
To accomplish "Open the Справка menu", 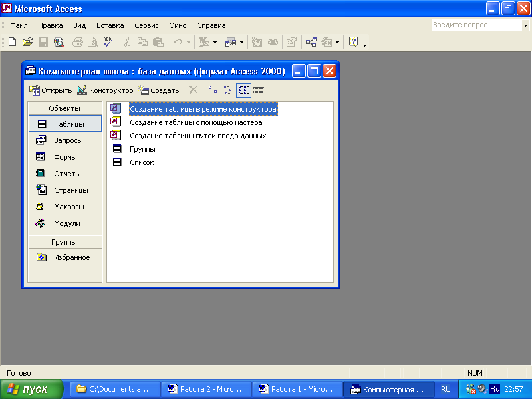I will click(x=211, y=25).
